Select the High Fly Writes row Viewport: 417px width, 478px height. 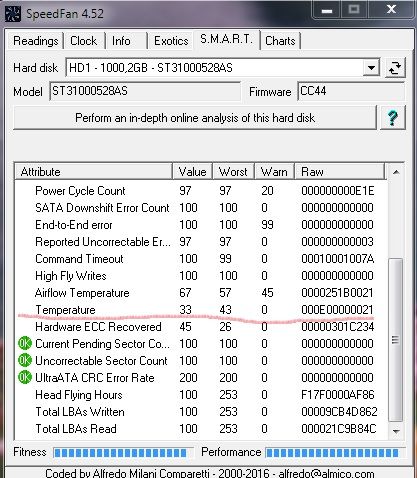click(x=201, y=276)
